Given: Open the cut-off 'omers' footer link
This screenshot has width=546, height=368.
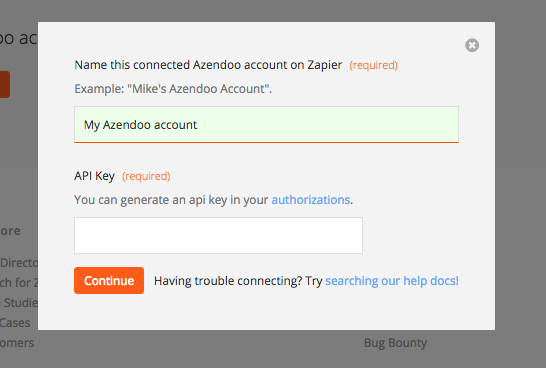Looking at the screenshot, I should coord(17,343).
